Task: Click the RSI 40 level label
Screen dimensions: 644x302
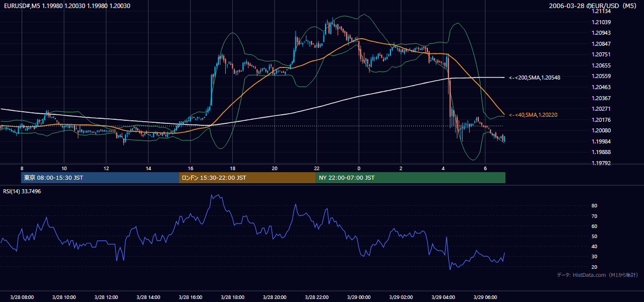Action: click(x=595, y=246)
